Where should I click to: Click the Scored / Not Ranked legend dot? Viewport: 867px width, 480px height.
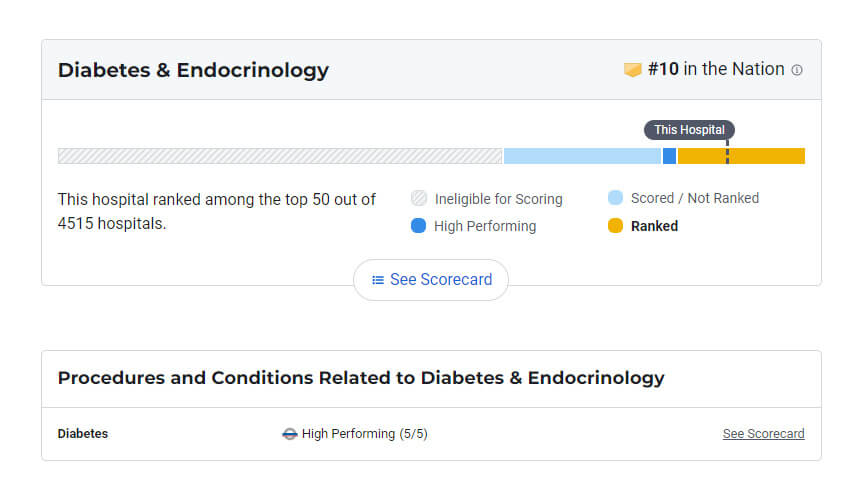click(x=615, y=197)
